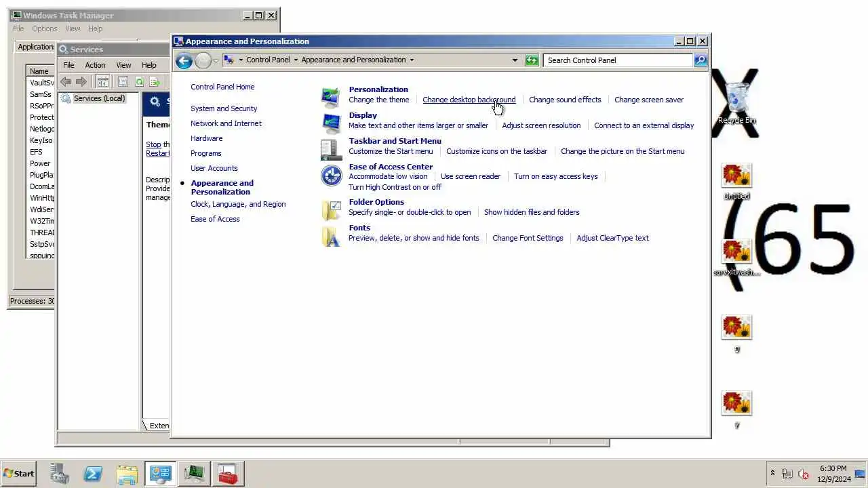Open the Fonts category icon
Viewport: 868px width, 488px height.
click(x=331, y=236)
